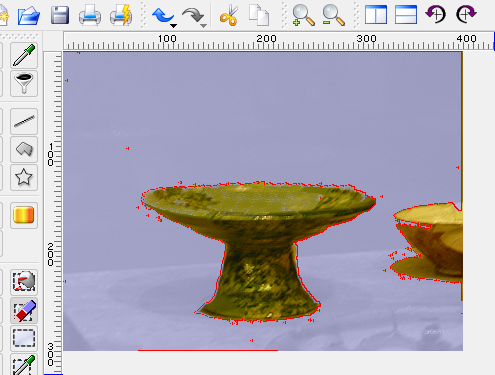495x375 pixels.
Task: Select the funnel fill tool
Action: [24, 83]
